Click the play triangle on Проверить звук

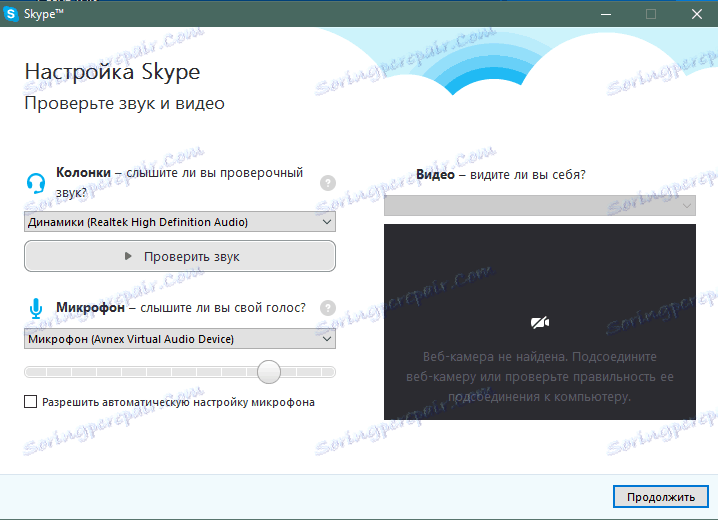click(x=128, y=256)
